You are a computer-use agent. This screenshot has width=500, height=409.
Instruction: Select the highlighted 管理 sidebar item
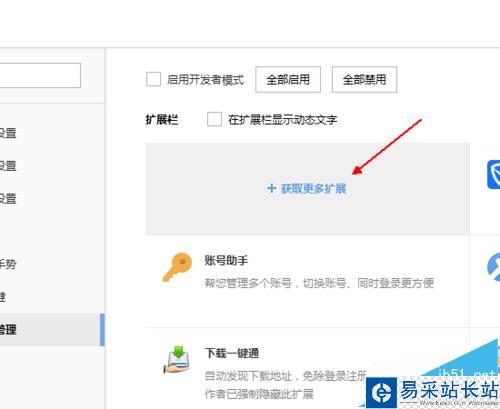pyautogui.click(x=52, y=330)
